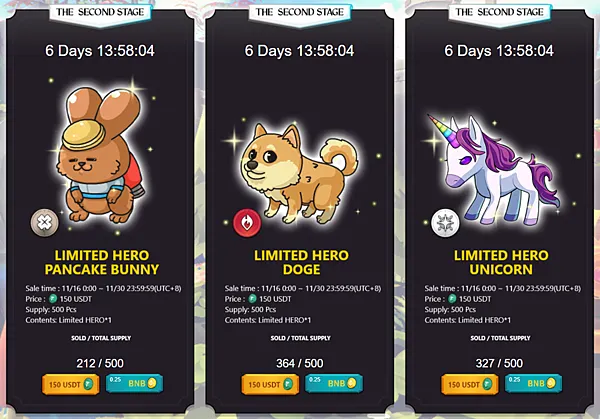
Task: Buy Doge hero with 150 USDT
Action: 270,384
